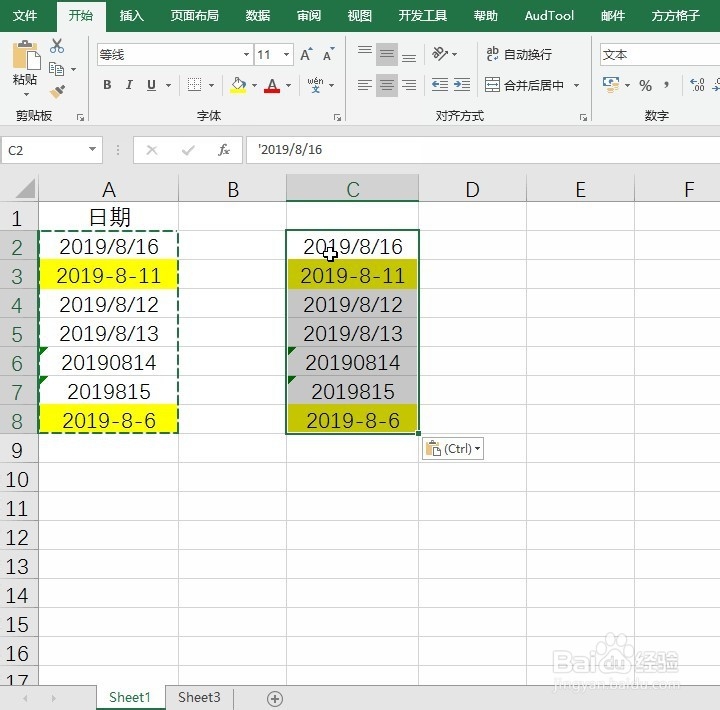Apply accounting number format icon
720x710 pixels.
(x=610, y=85)
